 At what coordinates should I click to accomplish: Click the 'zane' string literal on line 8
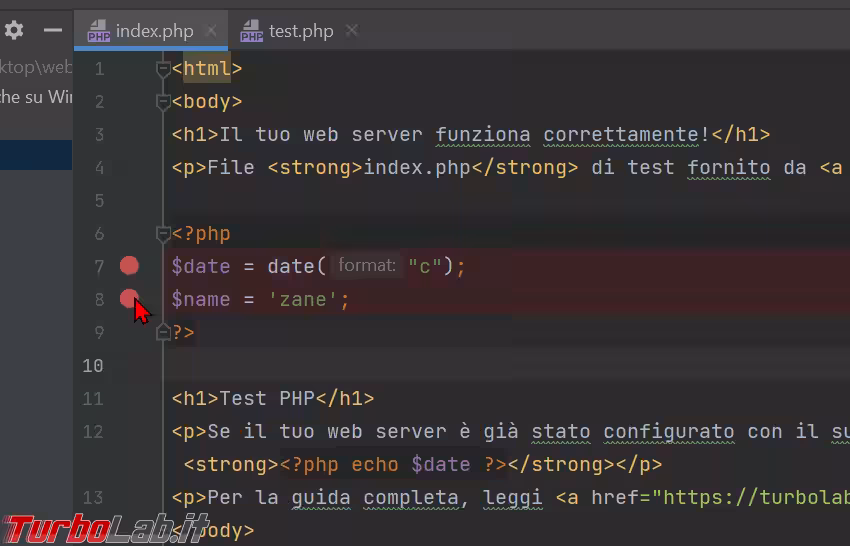tap(304, 299)
